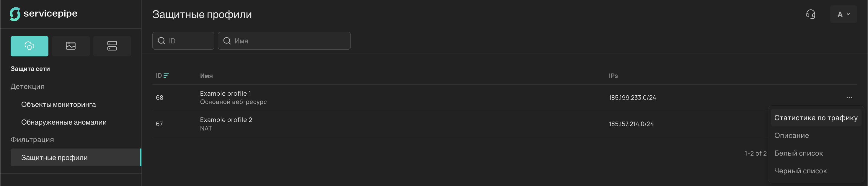868x186 pixels.
Task: Click the support headset icon
Action: click(x=810, y=14)
